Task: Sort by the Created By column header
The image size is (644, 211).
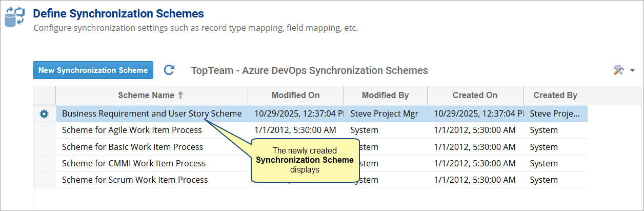Action: coord(555,95)
